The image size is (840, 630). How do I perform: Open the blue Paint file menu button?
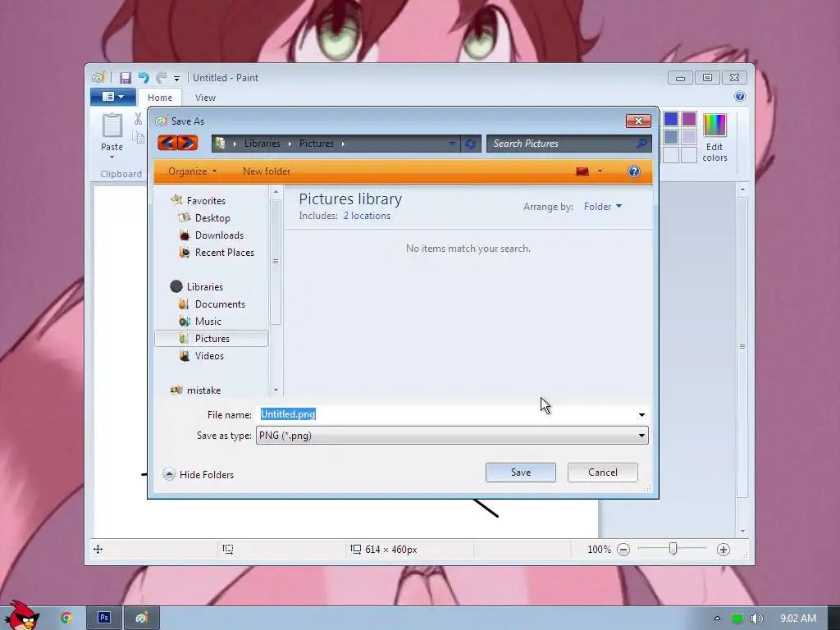tap(113, 97)
